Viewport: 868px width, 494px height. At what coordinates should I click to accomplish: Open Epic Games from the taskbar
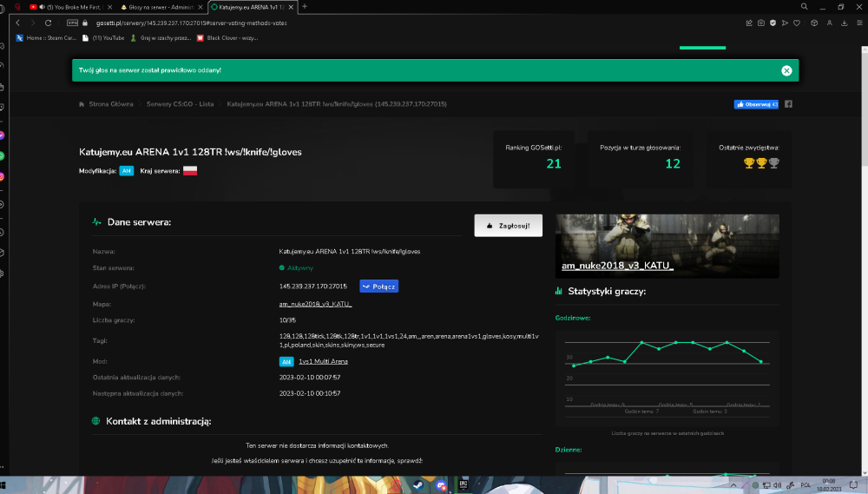pyautogui.click(x=464, y=485)
